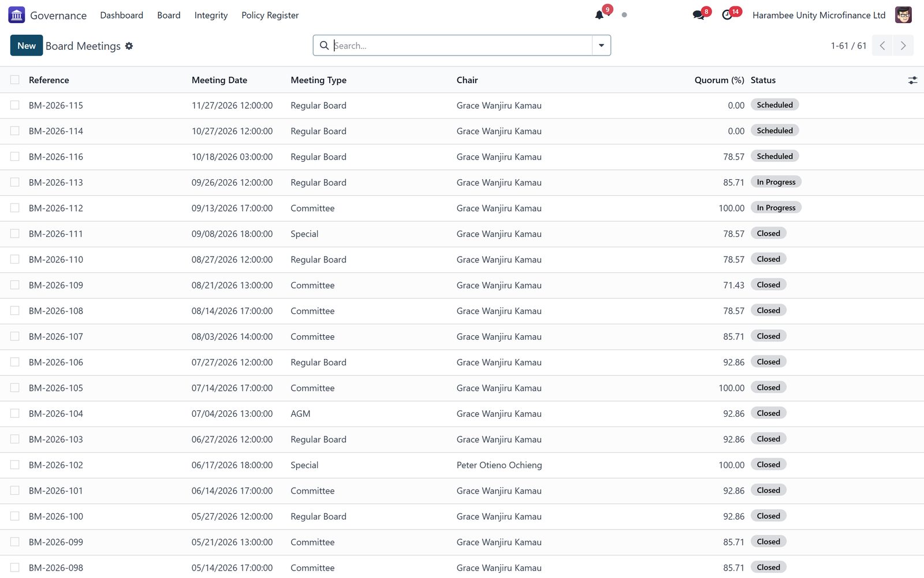924x578 pixels.
Task: Open the Integrity menu
Action: (x=211, y=15)
